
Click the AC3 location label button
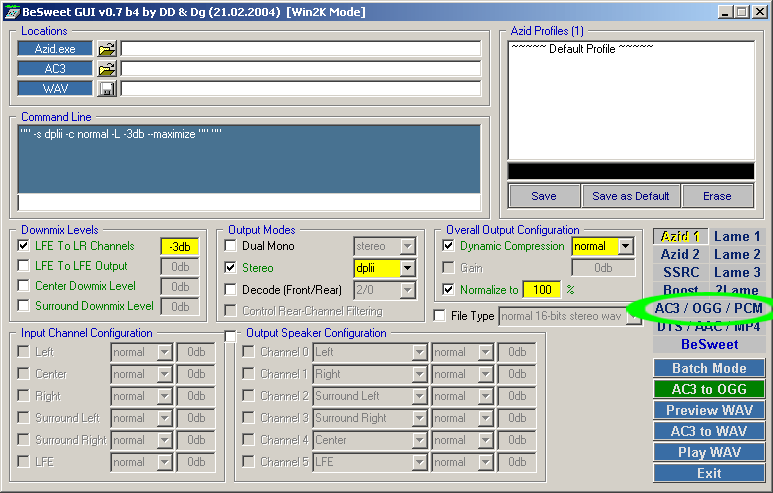pyautogui.click(x=55, y=69)
